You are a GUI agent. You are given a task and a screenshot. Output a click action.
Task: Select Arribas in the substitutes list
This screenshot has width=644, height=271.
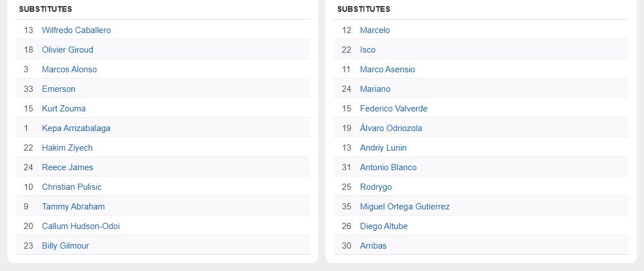click(373, 246)
